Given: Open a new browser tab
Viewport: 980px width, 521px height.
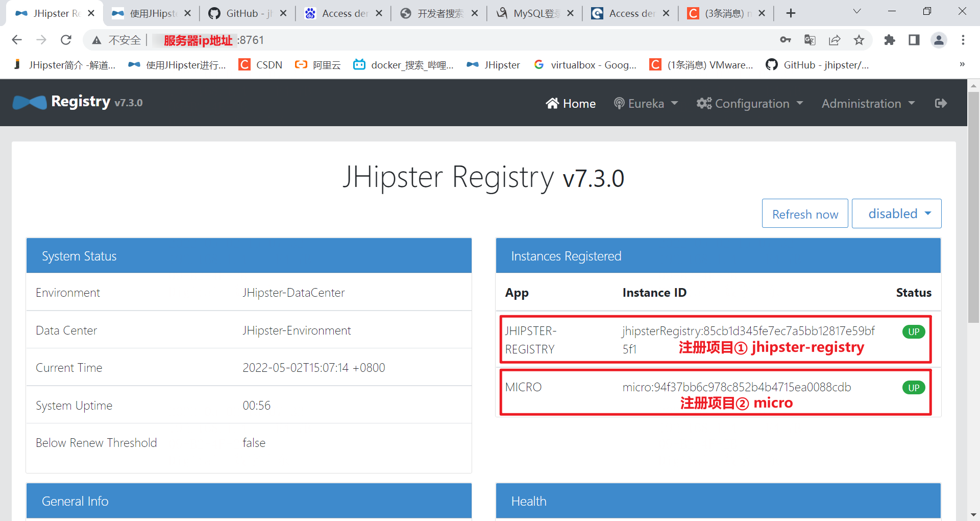Looking at the screenshot, I should 791,13.
